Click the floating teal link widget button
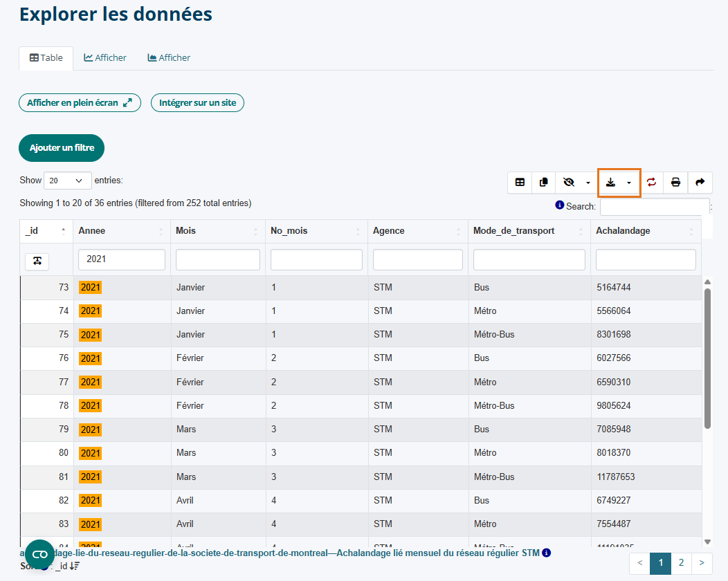728x581 pixels. pyautogui.click(x=40, y=554)
